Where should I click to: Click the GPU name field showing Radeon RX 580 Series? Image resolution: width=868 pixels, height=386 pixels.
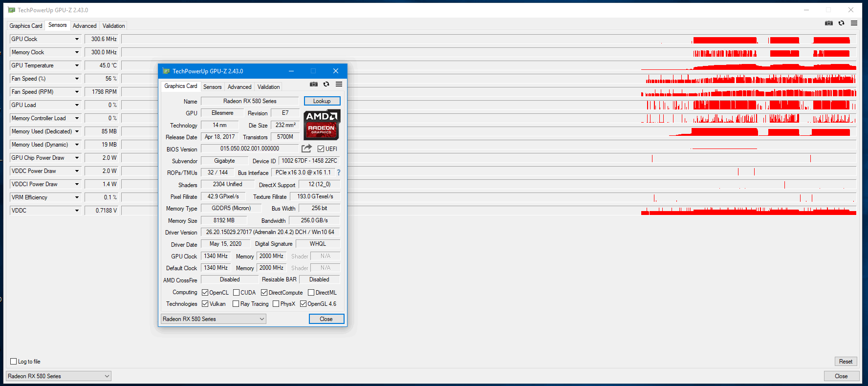coord(250,101)
